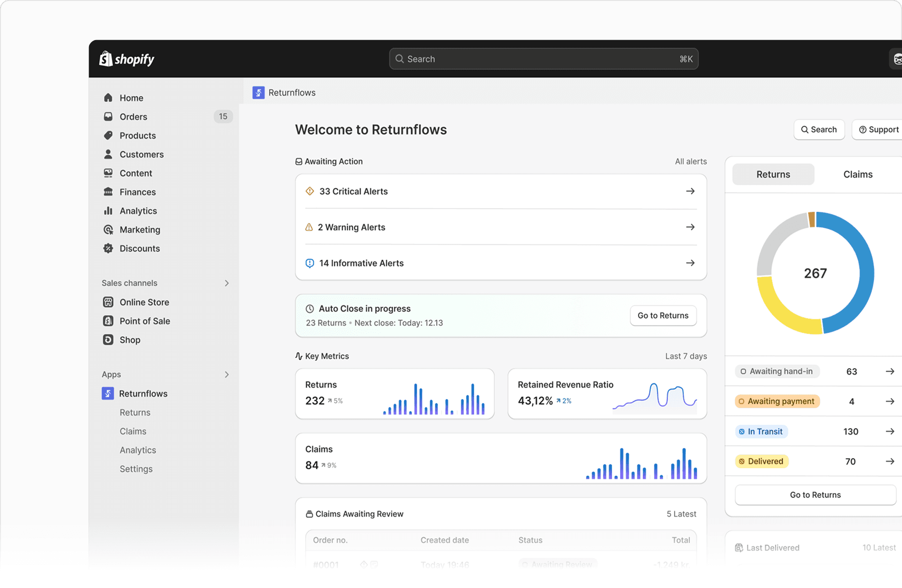Click the Shopify logo
Viewport: 902px width, 588px height.
pyautogui.click(x=127, y=59)
